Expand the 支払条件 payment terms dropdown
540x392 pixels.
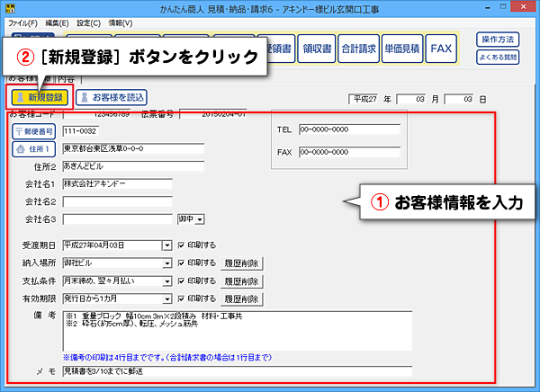167,281
